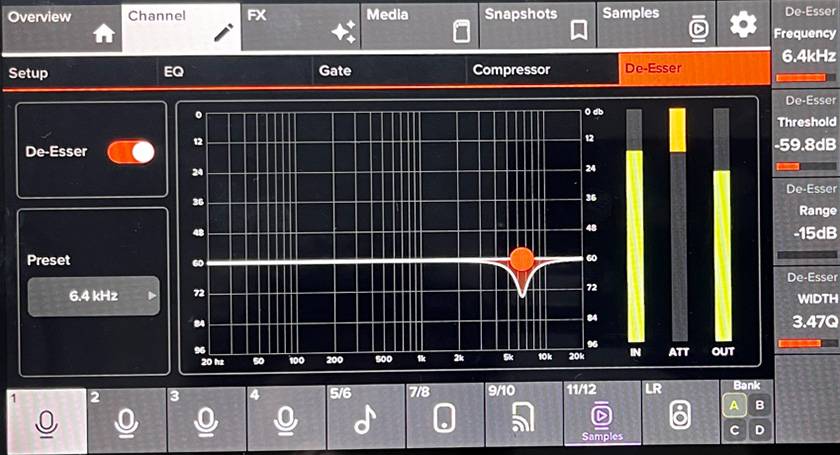The width and height of the screenshot is (840, 455).
Task: Select channel 1 microphone icon
Action: coord(44,421)
